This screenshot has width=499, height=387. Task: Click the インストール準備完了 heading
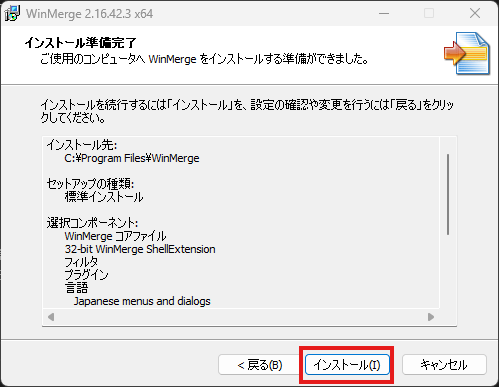point(81,43)
